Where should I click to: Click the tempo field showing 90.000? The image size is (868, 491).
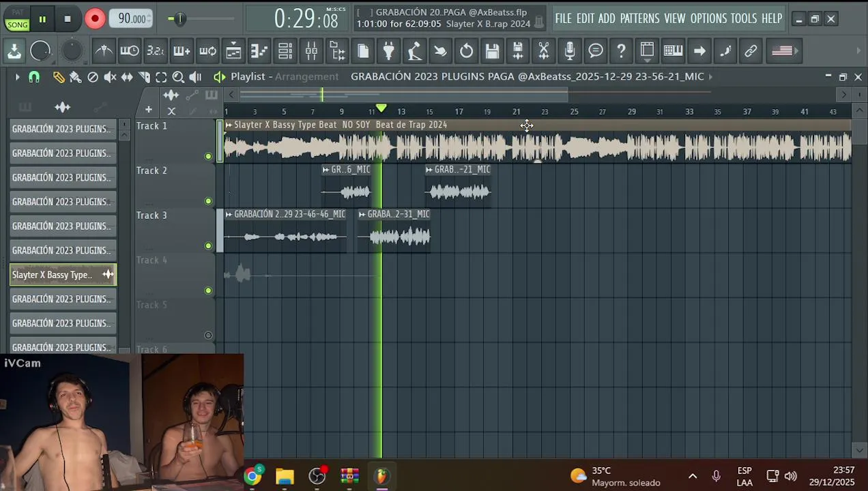coord(132,19)
